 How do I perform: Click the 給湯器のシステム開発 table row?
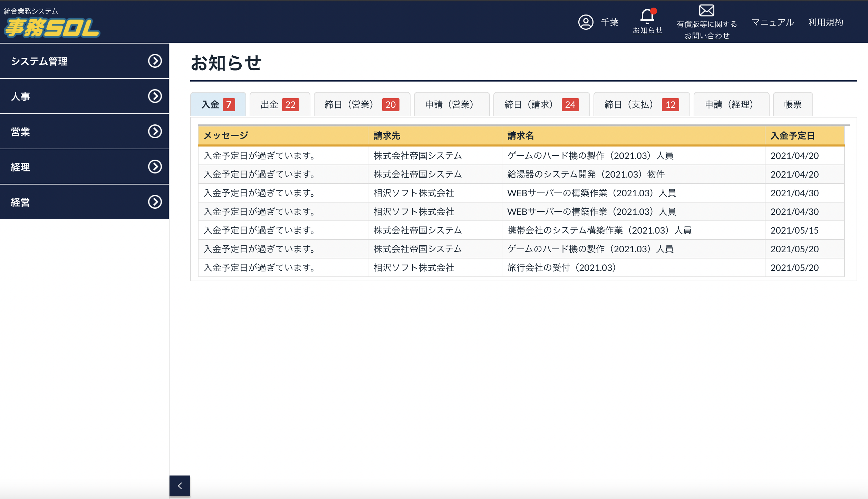586,174
